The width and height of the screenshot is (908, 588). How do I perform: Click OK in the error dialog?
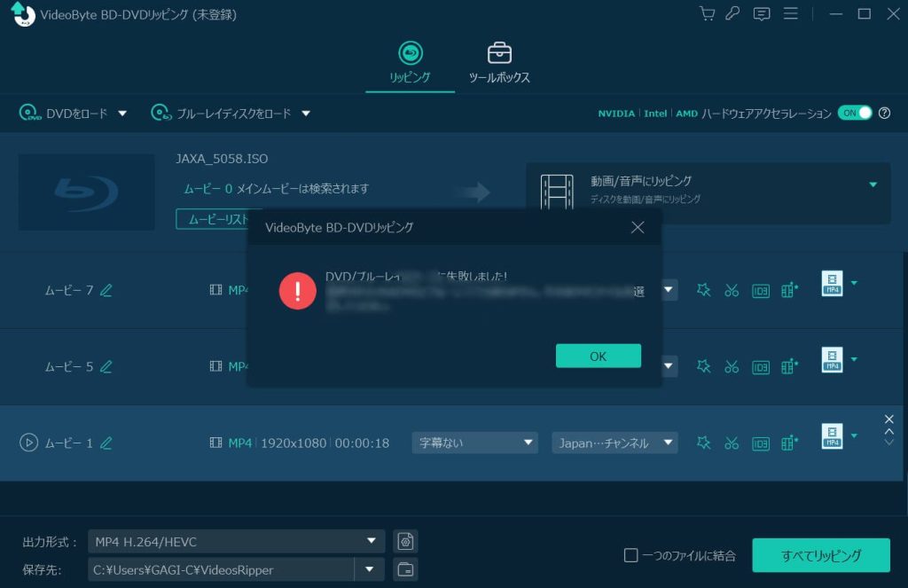tap(599, 356)
